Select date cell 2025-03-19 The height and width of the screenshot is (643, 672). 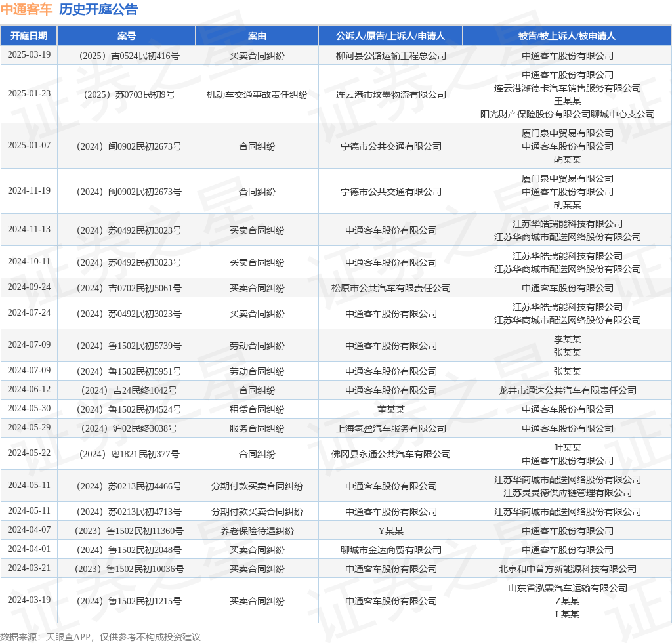29,55
